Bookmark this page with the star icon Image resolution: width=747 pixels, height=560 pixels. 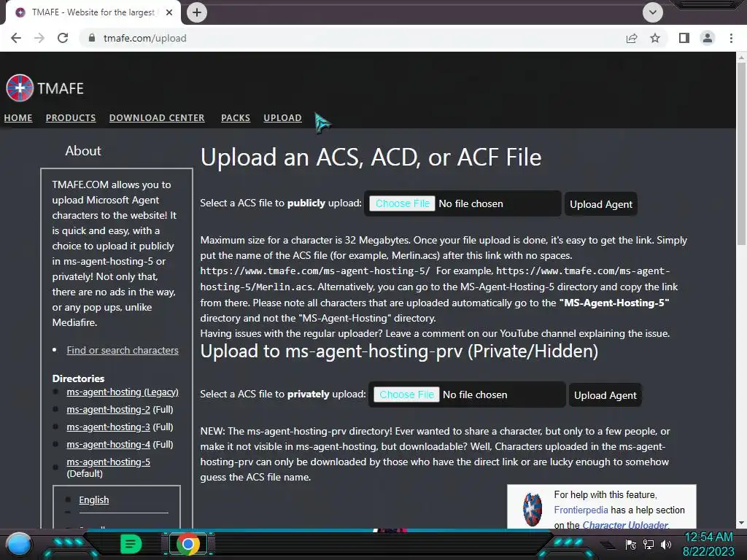coord(655,38)
